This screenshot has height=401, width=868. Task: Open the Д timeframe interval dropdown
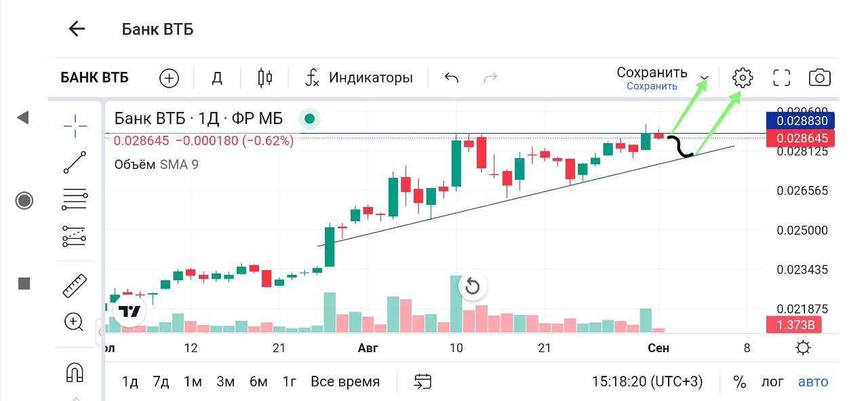(x=217, y=78)
